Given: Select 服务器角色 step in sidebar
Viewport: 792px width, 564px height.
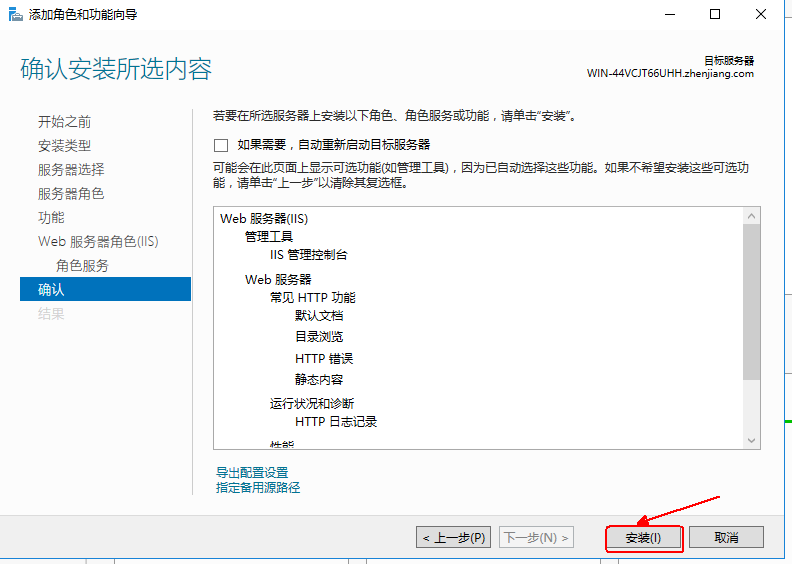Looking at the screenshot, I should 71,194.
